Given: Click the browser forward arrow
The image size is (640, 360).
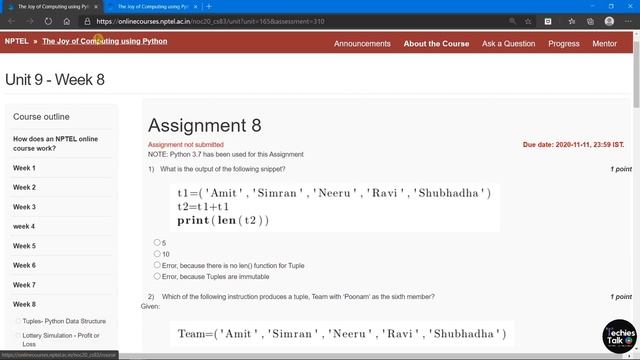Looking at the screenshot, I should coord(30,21).
